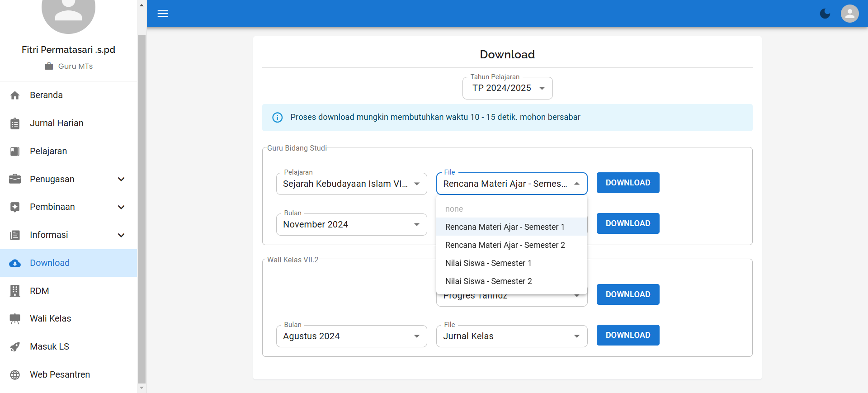Click the sidebar vertical scrollbar thumb

142,209
